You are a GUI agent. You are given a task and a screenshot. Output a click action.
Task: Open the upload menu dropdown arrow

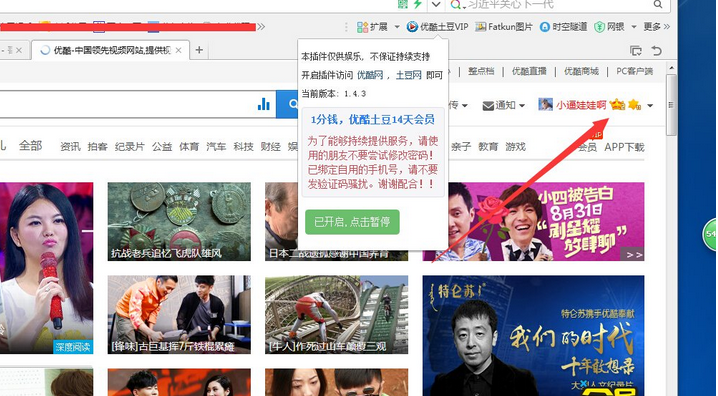click(x=464, y=106)
